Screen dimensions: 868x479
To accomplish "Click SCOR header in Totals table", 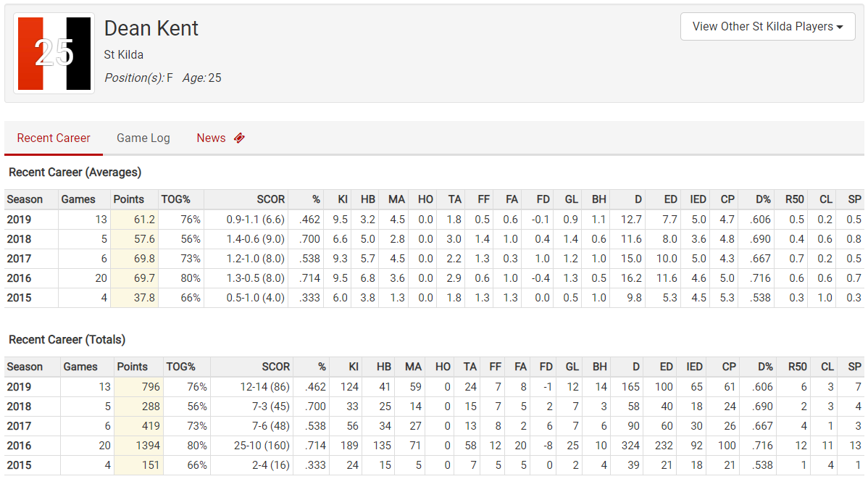I will point(275,367).
